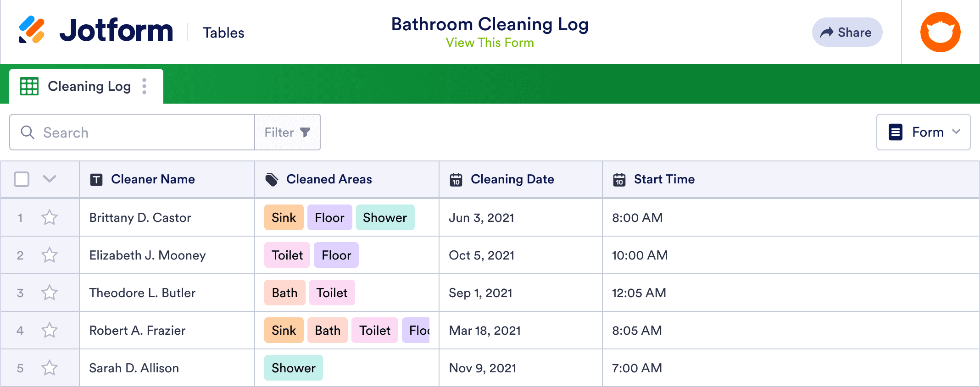Click the Cleaned Areas tag icon
Screen dimensions: 980x387
272,180
